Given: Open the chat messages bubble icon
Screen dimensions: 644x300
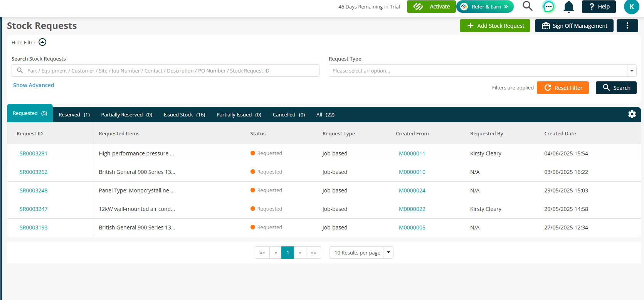Looking at the screenshot, I should pyautogui.click(x=548, y=7).
